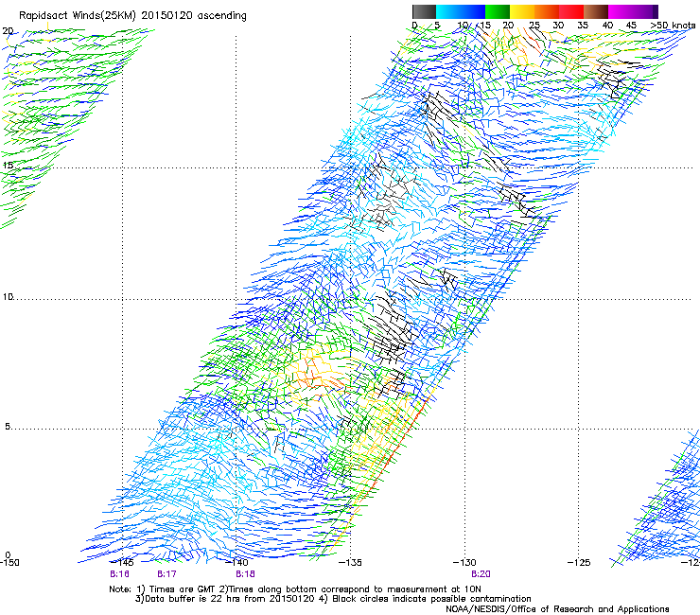700x615 pixels.
Task: Select the "-135" longitude axis label
Action: [350, 562]
